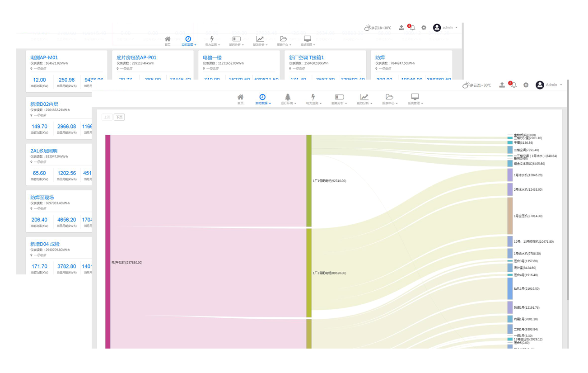Open the 新增D02内层 meter card title
Viewport: 588px width, 373px height.
click(44, 104)
